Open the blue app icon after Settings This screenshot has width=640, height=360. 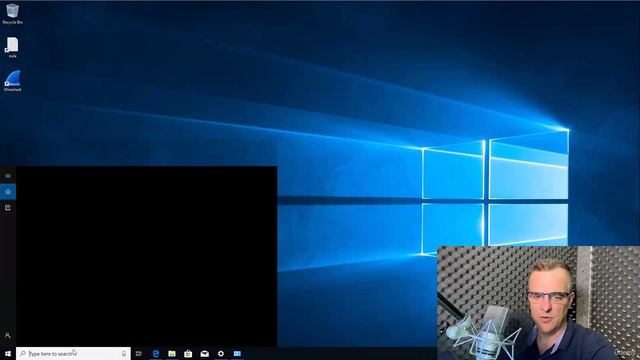coord(237,353)
